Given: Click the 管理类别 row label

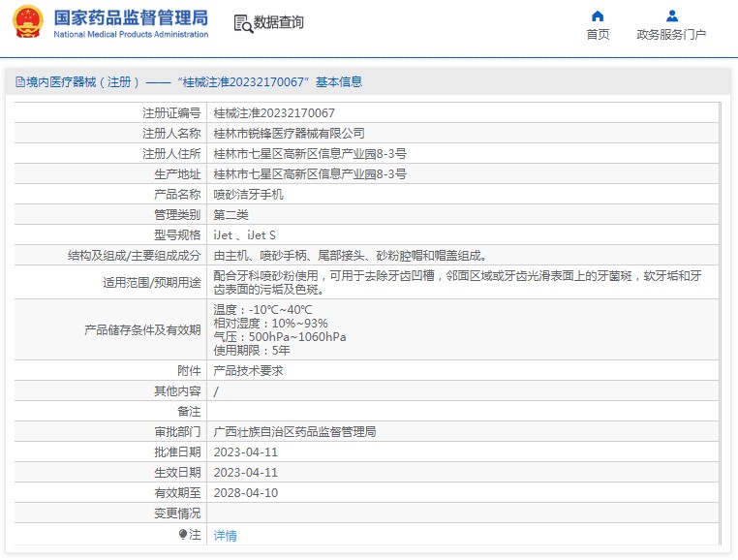Looking at the screenshot, I should click(x=177, y=215).
